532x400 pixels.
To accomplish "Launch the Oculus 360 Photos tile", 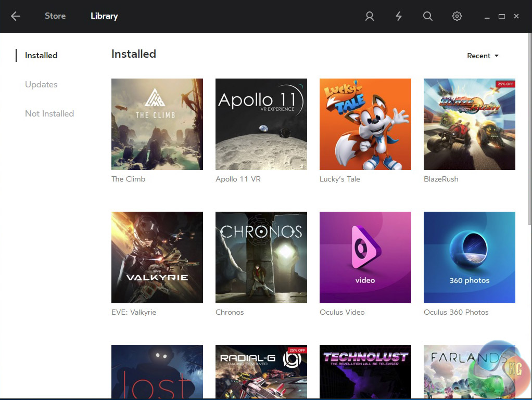I will tap(470, 257).
